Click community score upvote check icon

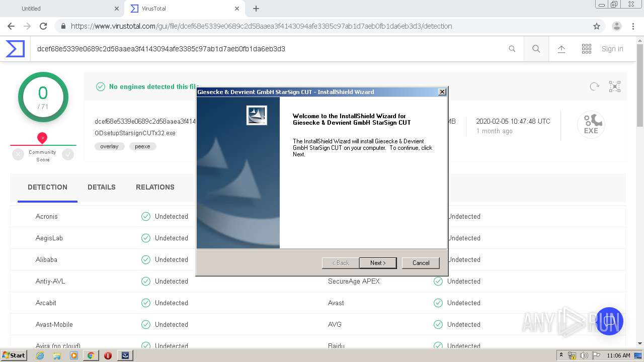tap(68, 155)
